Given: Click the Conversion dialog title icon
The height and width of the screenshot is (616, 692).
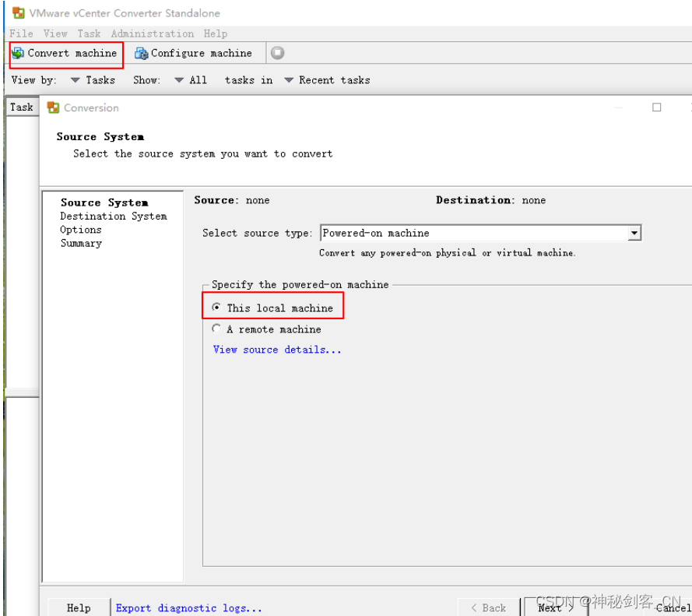Looking at the screenshot, I should [x=53, y=107].
